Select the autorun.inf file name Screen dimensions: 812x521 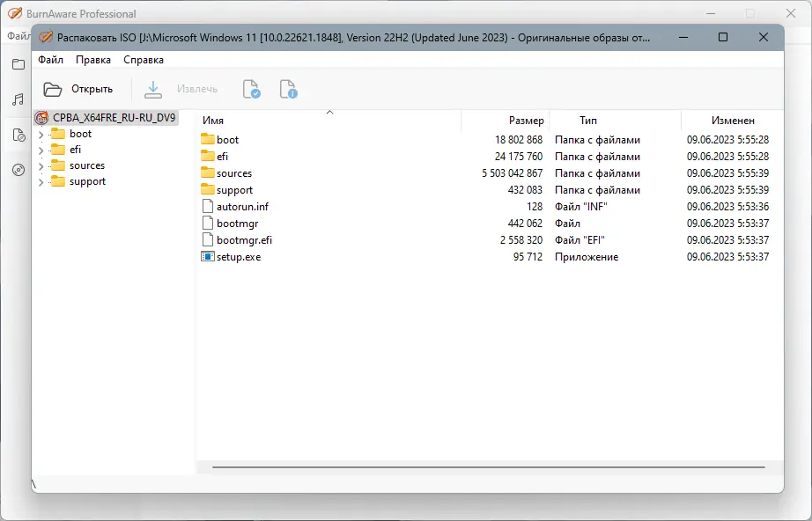pyautogui.click(x=242, y=207)
